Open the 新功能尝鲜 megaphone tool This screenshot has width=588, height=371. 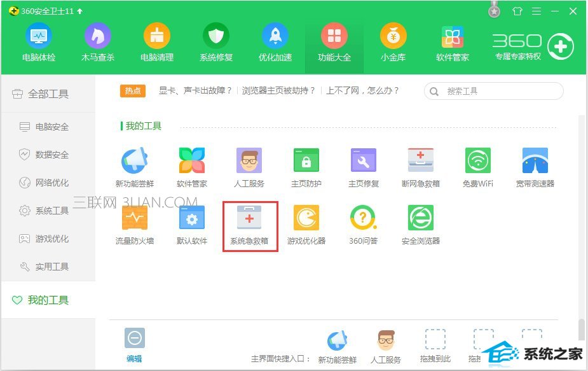pos(135,167)
